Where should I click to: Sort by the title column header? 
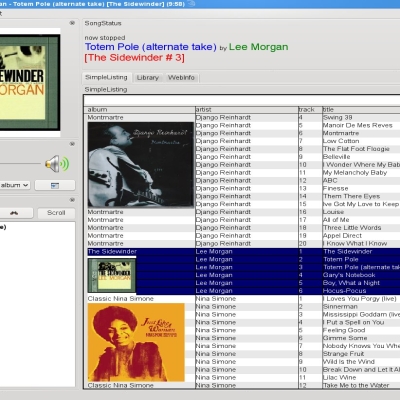(x=361, y=110)
